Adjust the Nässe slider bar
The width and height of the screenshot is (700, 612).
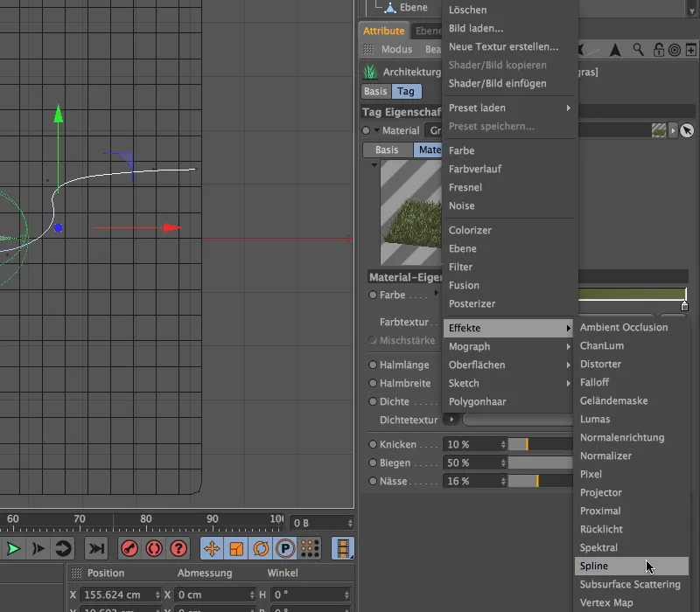click(x=540, y=481)
